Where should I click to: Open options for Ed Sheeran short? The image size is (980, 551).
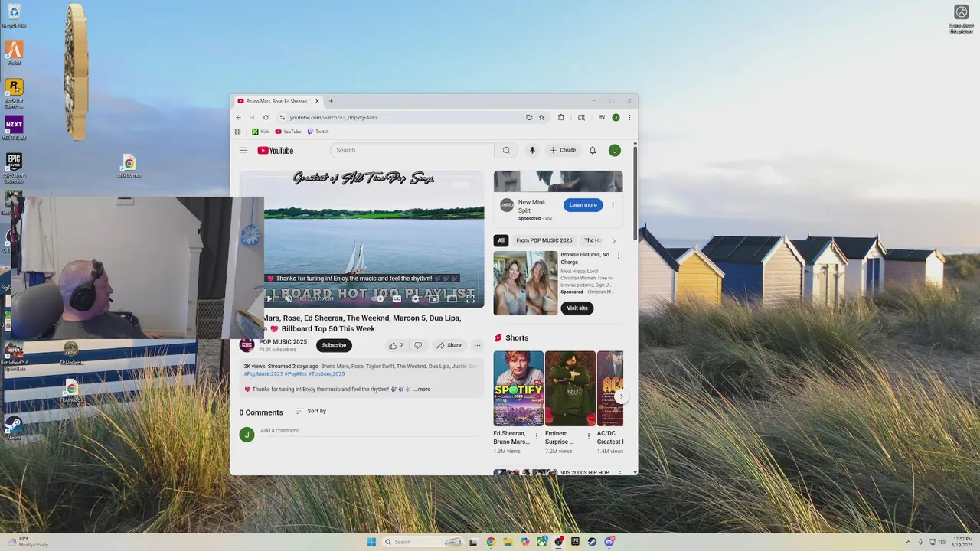click(536, 436)
